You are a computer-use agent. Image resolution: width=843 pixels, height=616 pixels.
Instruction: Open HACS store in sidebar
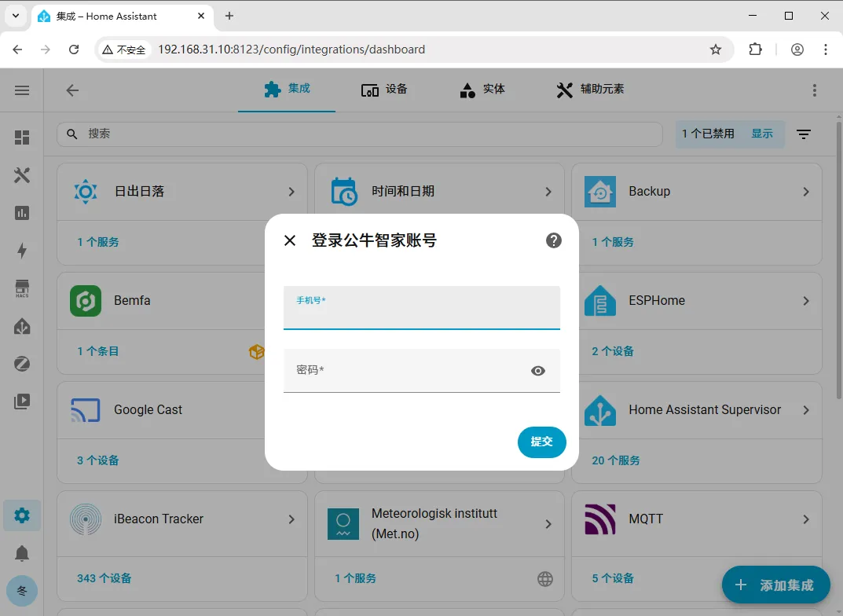pyautogui.click(x=22, y=288)
